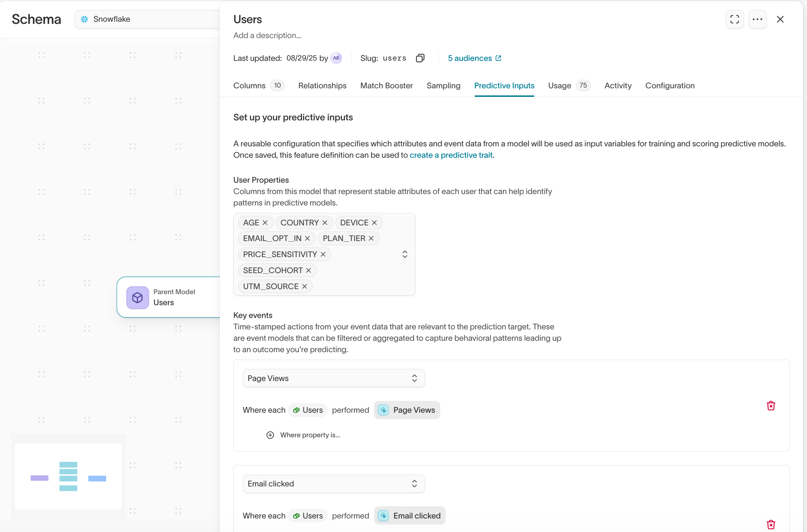
Task: Open the Configuration tab
Action: [x=670, y=85]
